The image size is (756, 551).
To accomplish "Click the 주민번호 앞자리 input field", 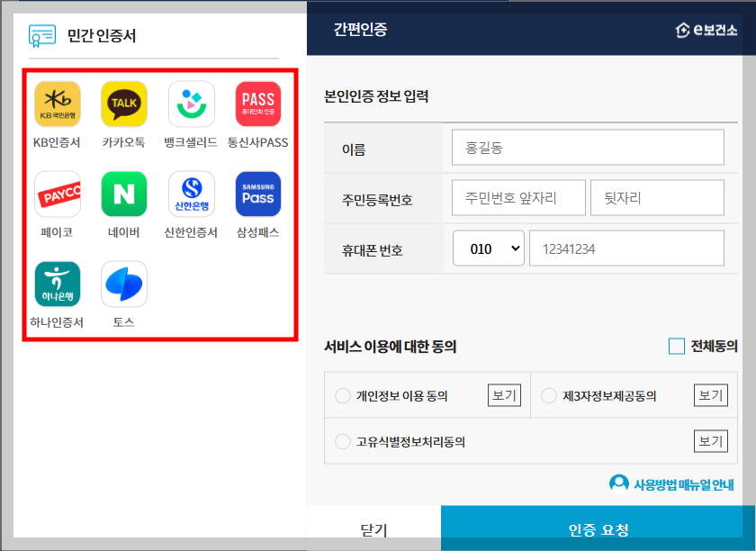I will (x=518, y=198).
